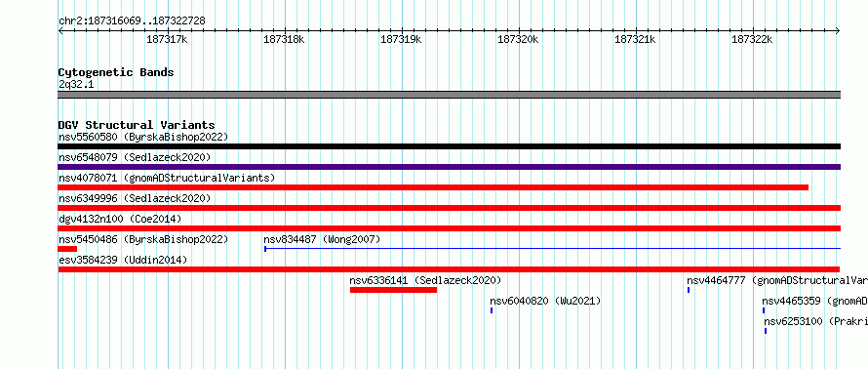Click the dgv4132n100 Coe2014 red bar
This screenshot has width=868, height=369.
click(x=449, y=228)
